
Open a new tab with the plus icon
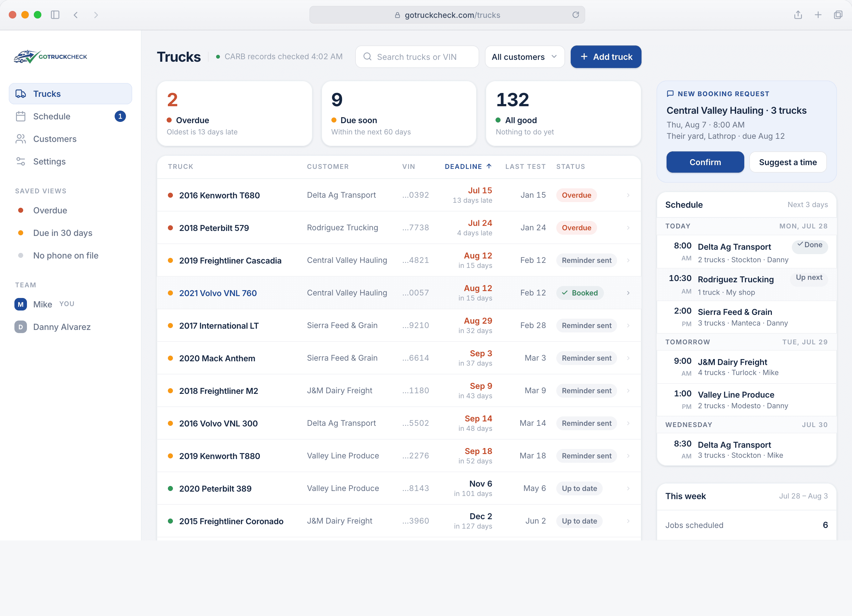[x=818, y=15]
